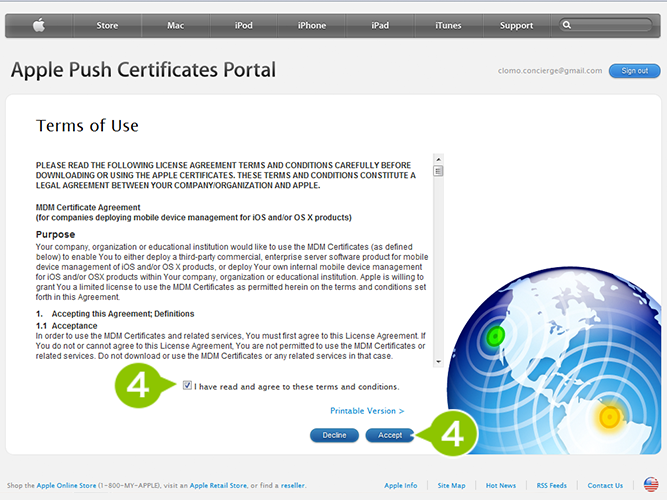Open the Mac navigation item
Viewport: 667px width, 500px height.
click(175, 26)
